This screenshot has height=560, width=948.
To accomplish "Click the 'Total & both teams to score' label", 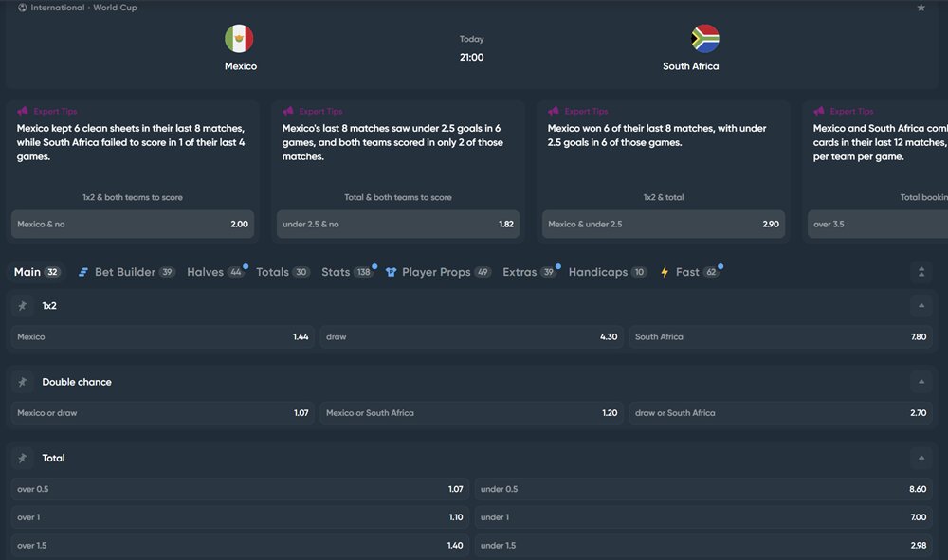I will click(398, 197).
